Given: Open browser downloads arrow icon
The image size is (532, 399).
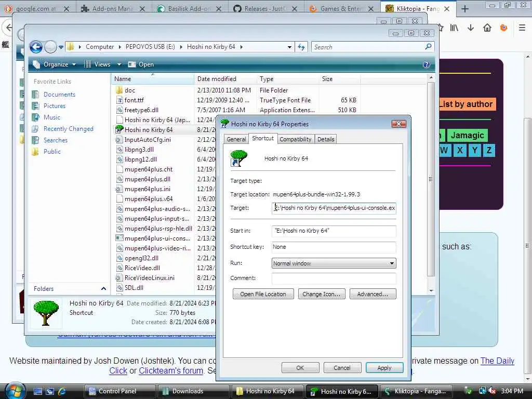Looking at the screenshot, I should point(471,28).
